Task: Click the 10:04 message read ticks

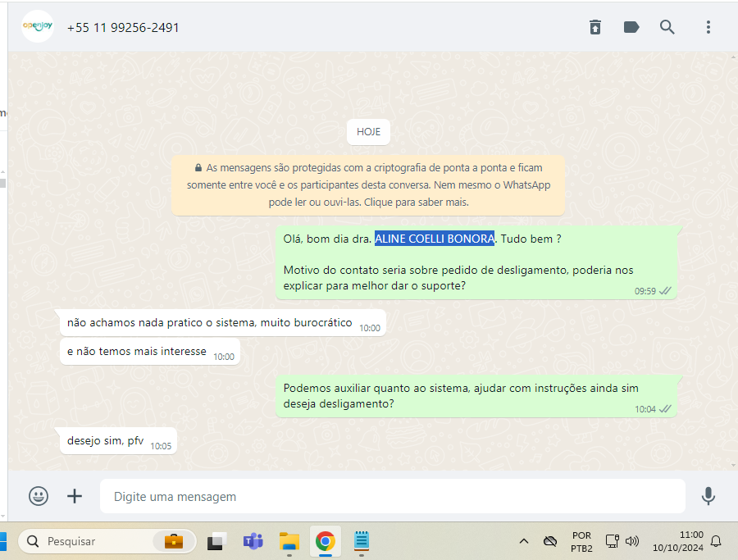Action: [x=665, y=409]
